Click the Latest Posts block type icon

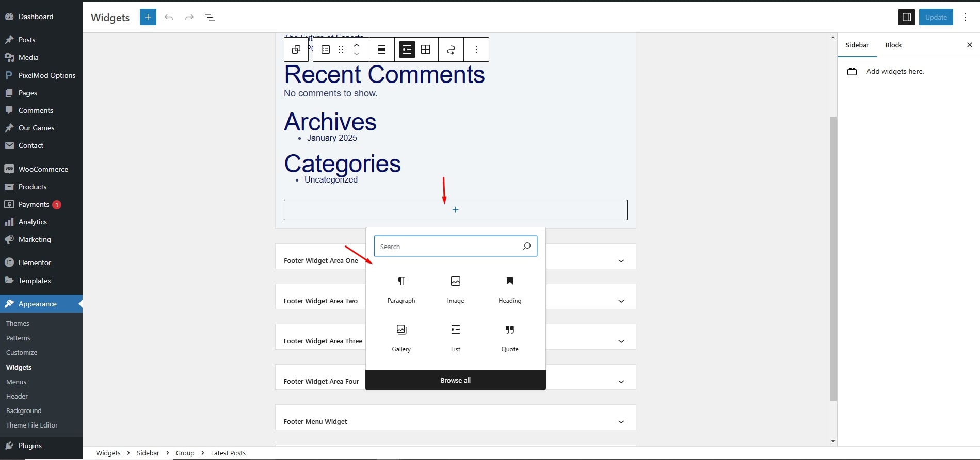(326, 50)
